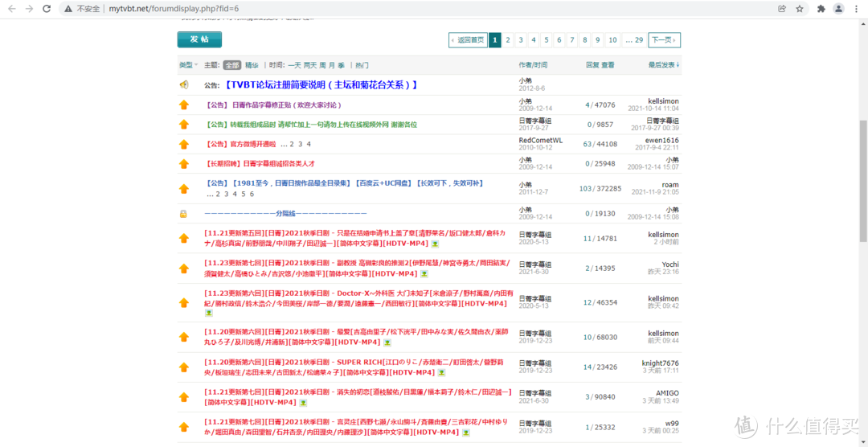Open 最爱 thread with 吉高由里子
Viewport: 868px width, 447px height.
[x=355, y=337]
